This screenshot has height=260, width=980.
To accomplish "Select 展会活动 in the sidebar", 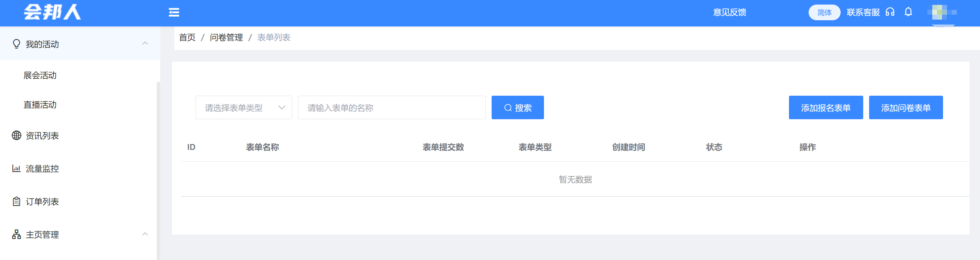I will 40,75.
